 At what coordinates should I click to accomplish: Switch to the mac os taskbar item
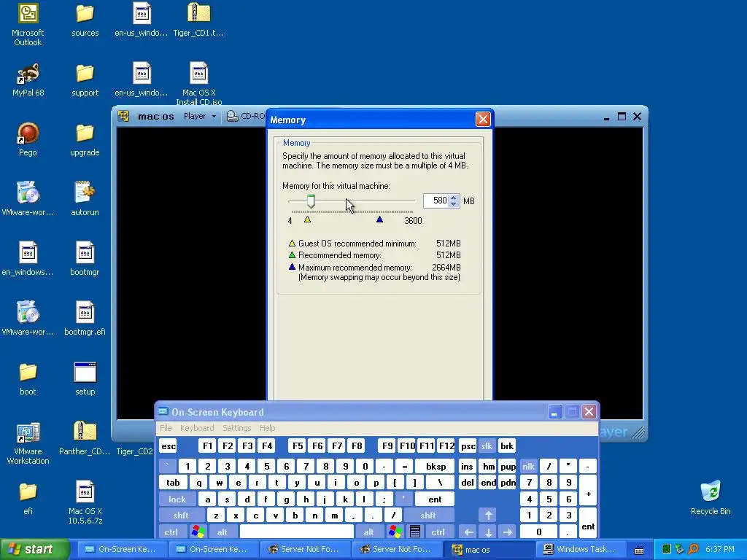pyautogui.click(x=491, y=550)
